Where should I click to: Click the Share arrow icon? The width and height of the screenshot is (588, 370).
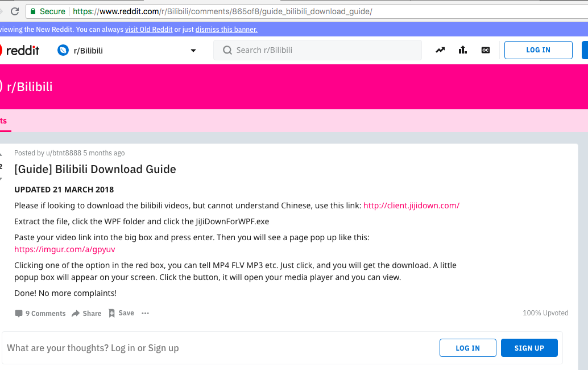[x=76, y=313]
